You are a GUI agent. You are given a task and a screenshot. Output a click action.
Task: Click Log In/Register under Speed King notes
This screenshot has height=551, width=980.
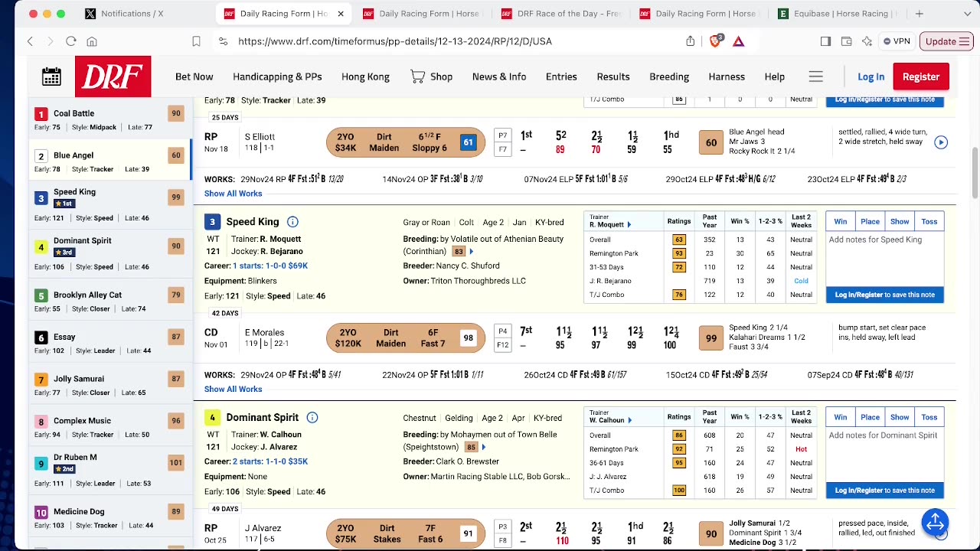click(x=885, y=295)
